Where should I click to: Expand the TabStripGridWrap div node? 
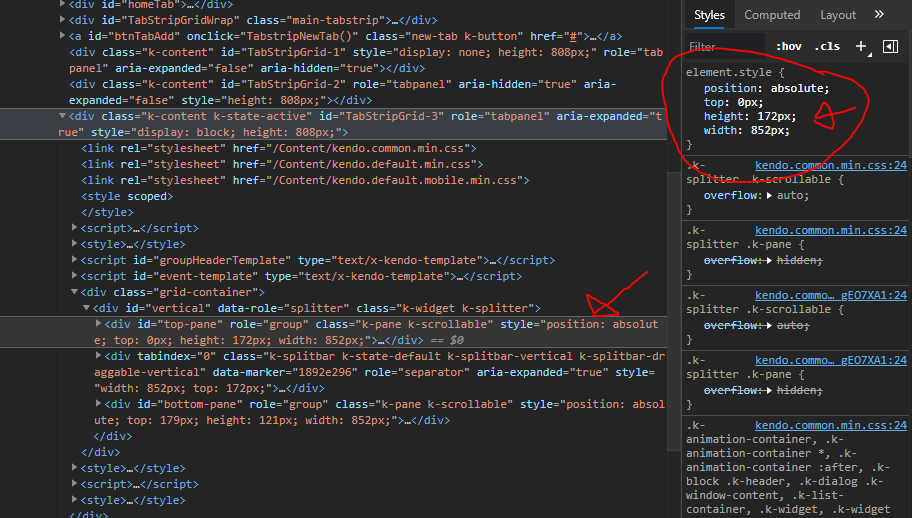coord(62,19)
